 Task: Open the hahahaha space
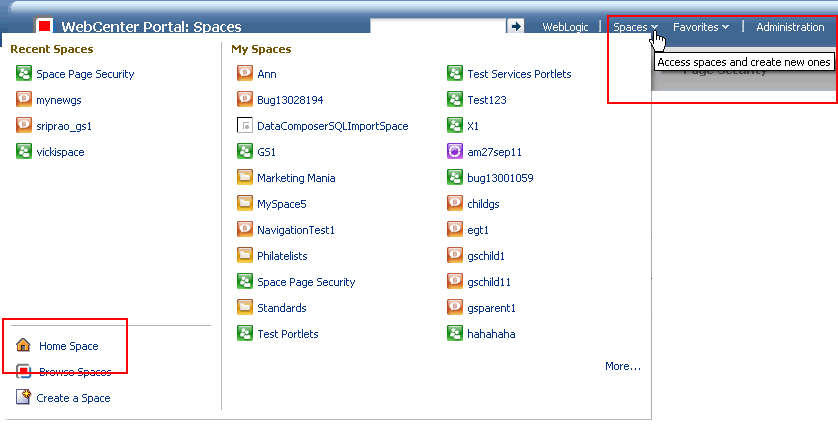491,334
